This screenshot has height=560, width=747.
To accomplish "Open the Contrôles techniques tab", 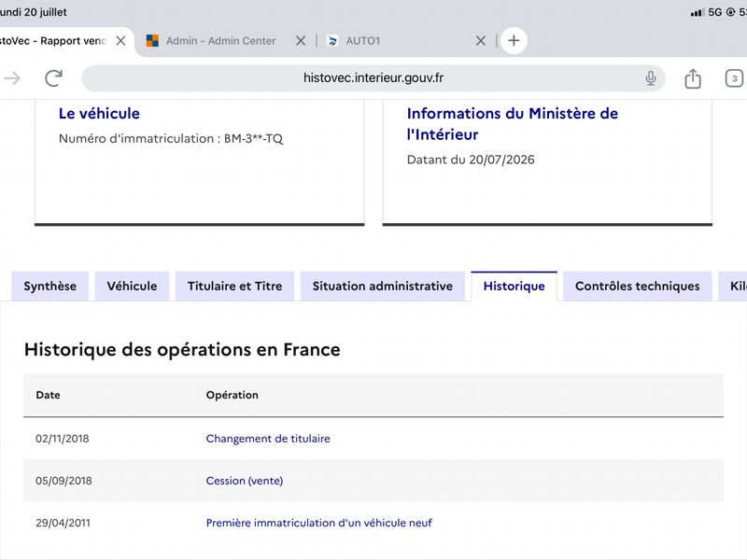I will [638, 287].
